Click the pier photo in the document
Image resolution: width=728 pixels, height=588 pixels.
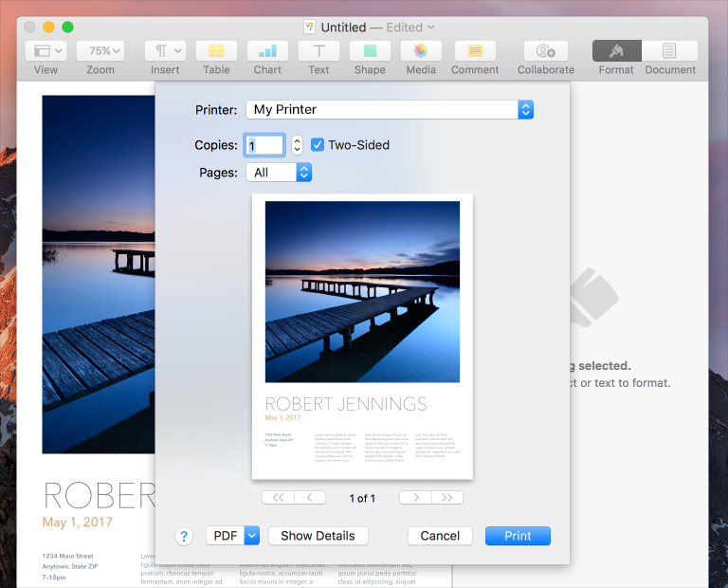pos(99,274)
